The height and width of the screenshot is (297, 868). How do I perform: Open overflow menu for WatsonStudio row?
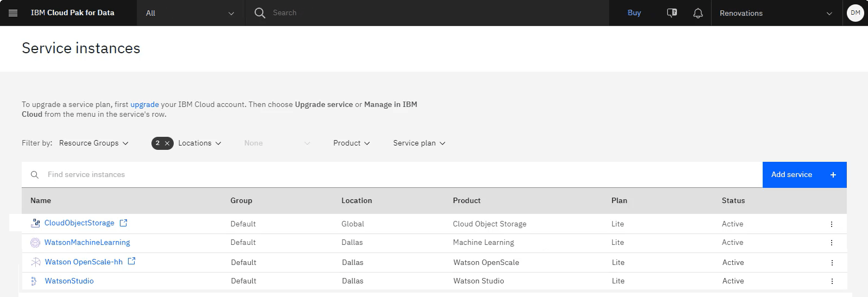tap(832, 281)
